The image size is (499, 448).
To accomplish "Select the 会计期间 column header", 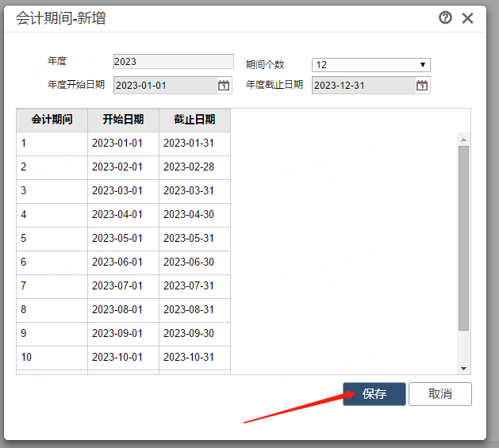I will (x=52, y=121).
